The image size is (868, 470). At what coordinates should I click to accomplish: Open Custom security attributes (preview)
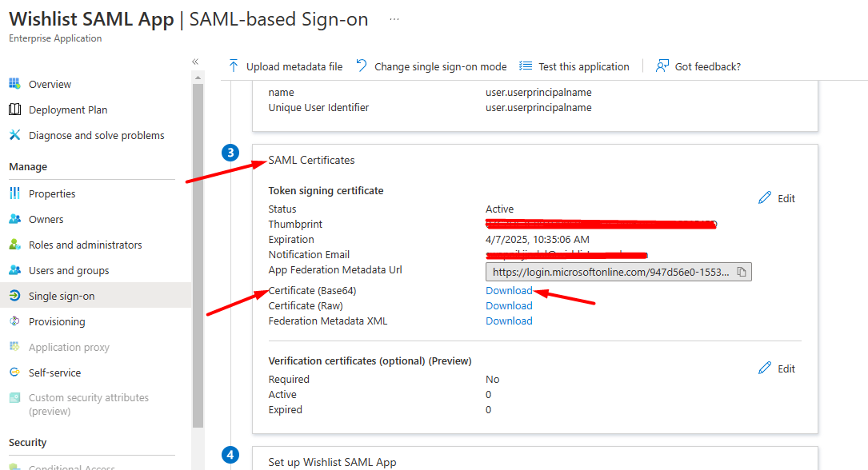89,404
